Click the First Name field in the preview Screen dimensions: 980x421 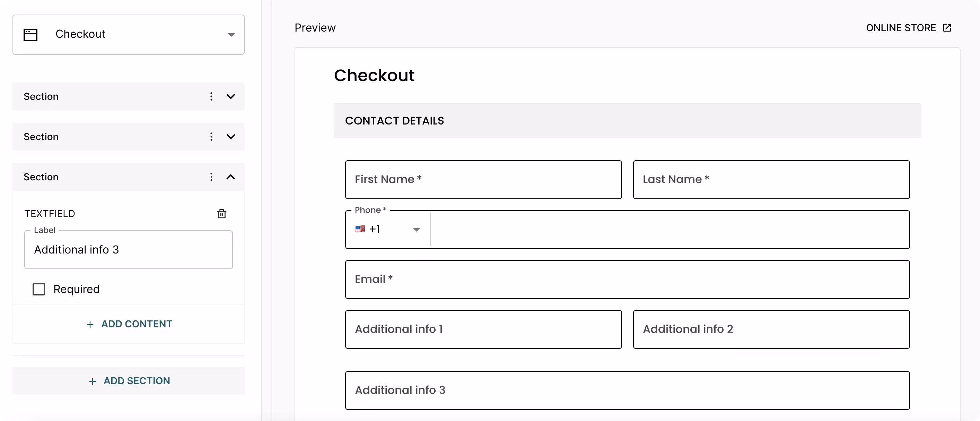(x=483, y=180)
